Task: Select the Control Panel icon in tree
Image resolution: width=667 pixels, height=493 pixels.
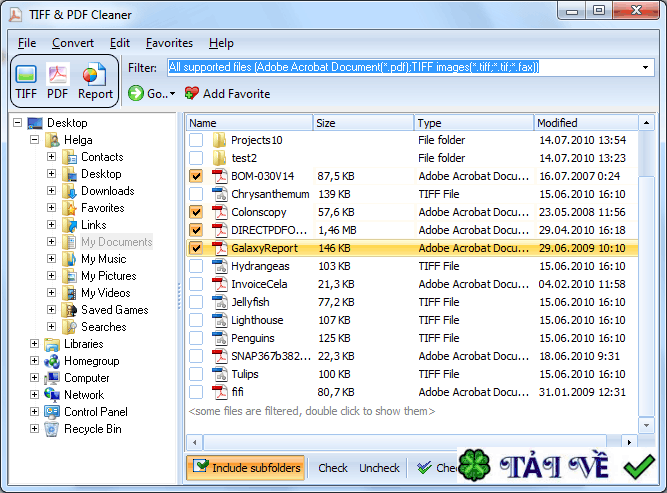Action: click(52, 412)
